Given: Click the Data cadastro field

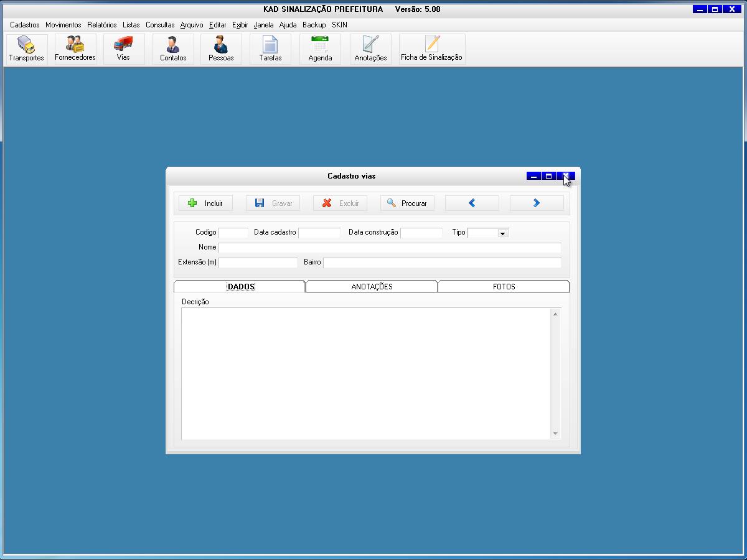Looking at the screenshot, I should [x=319, y=233].
